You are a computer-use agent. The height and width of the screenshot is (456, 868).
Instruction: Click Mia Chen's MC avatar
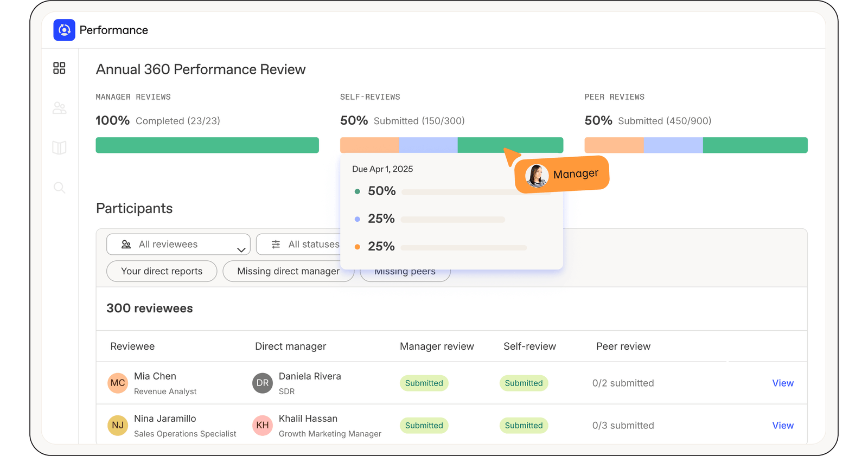(118, 383)
